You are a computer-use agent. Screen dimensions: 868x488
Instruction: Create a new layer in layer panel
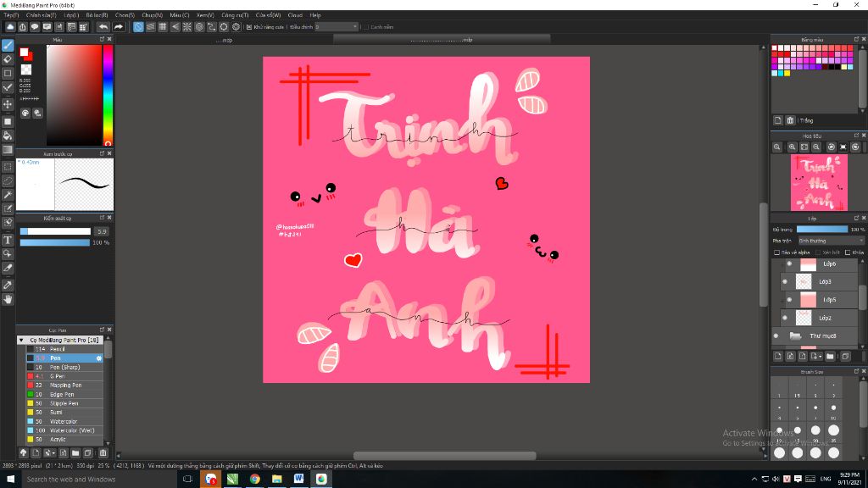(778, 357)
